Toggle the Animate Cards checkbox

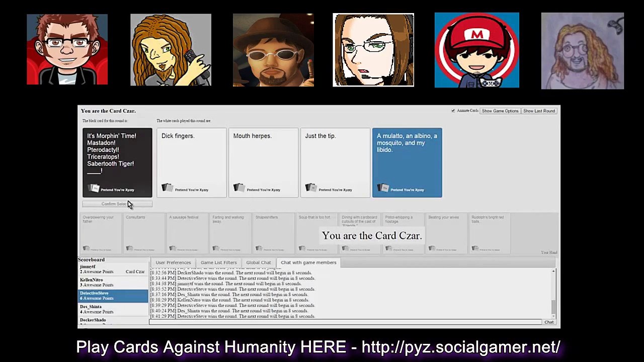point(453,111)
